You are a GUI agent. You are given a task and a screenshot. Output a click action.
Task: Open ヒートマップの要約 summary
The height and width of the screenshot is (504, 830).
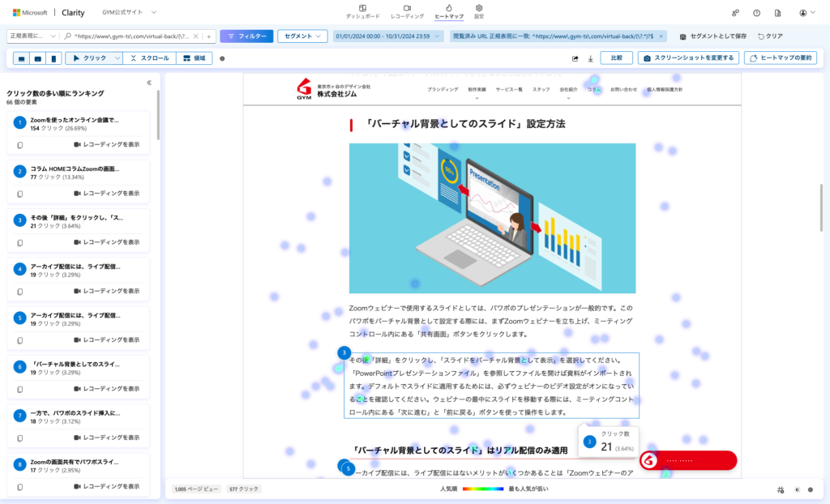pos(781,58)
